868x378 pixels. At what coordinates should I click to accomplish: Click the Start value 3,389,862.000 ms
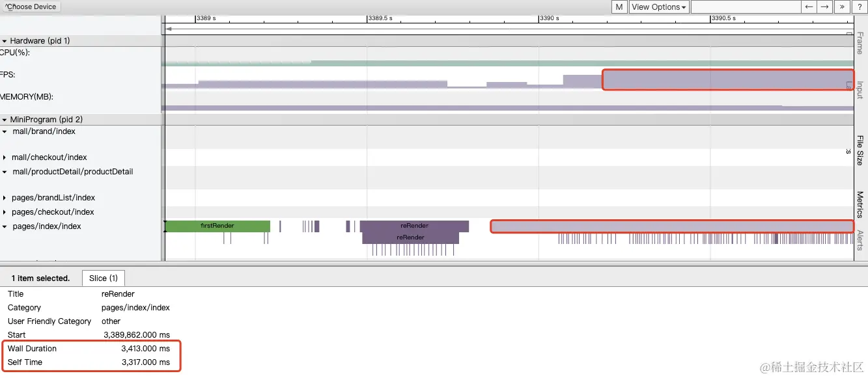click(137, 335)
